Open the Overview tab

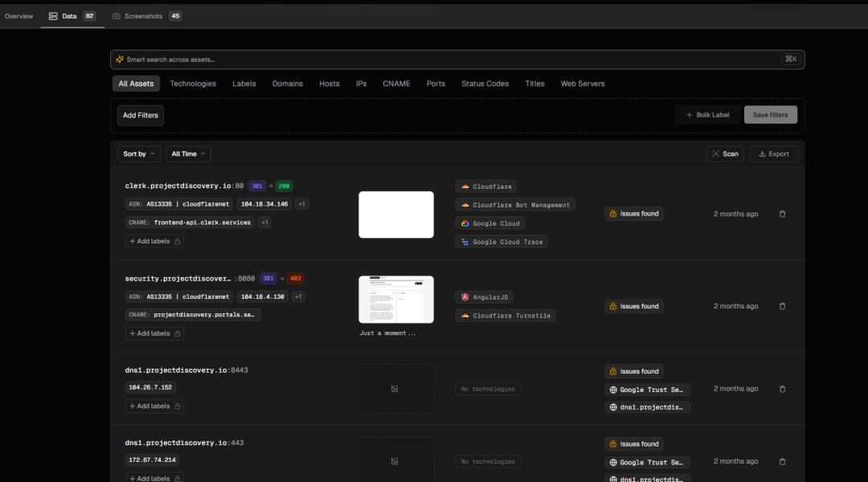tap(18, 16)
